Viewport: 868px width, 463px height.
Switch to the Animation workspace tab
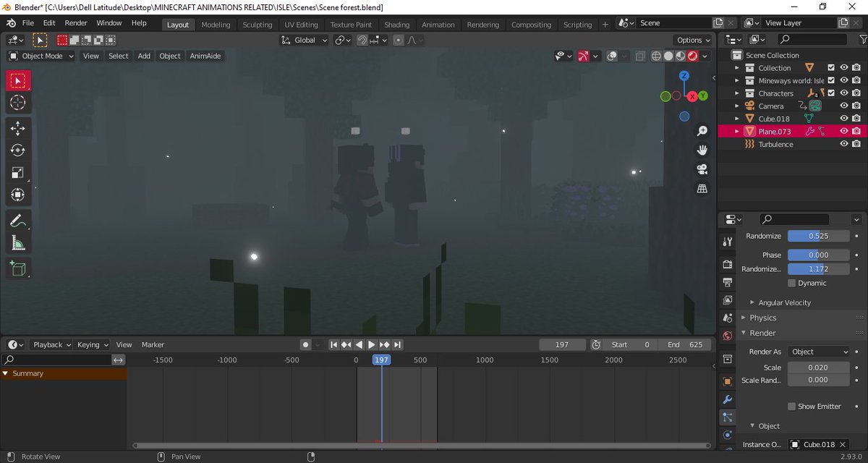438,25
